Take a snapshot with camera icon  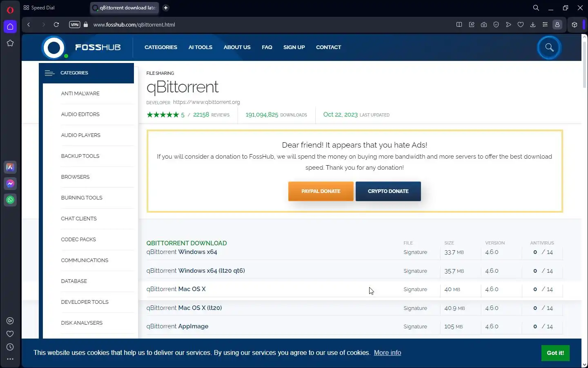pos(484,25)
